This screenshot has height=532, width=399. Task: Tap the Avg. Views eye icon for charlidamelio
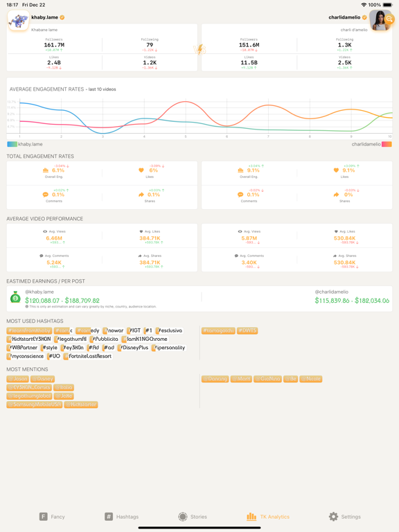tap(240, 231)
